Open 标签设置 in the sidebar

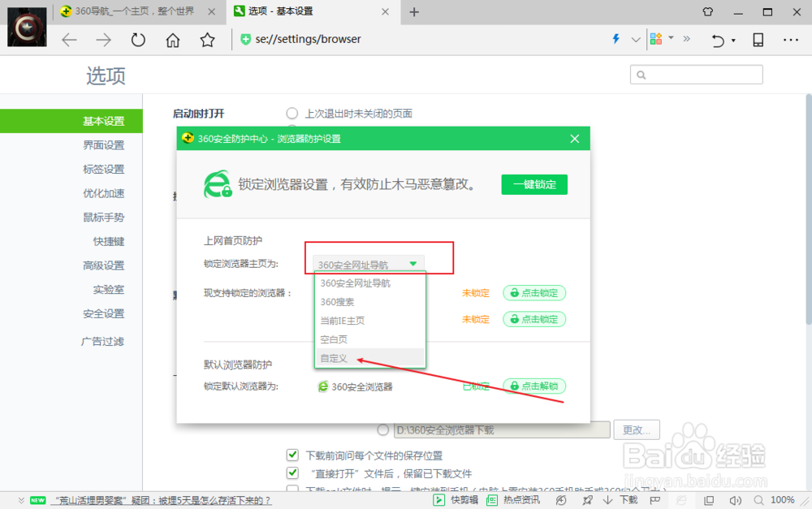(x=104, y=170)
